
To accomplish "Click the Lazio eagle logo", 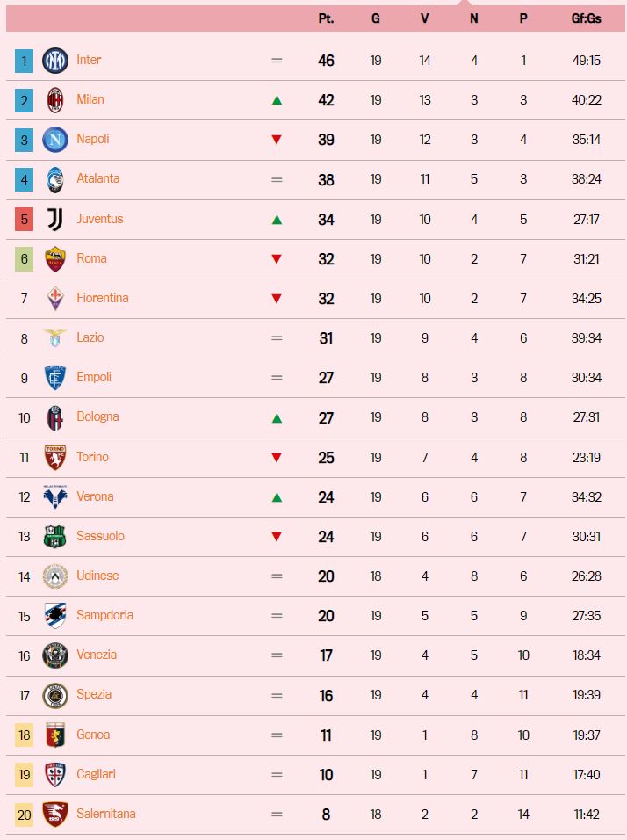I will 55,337.
